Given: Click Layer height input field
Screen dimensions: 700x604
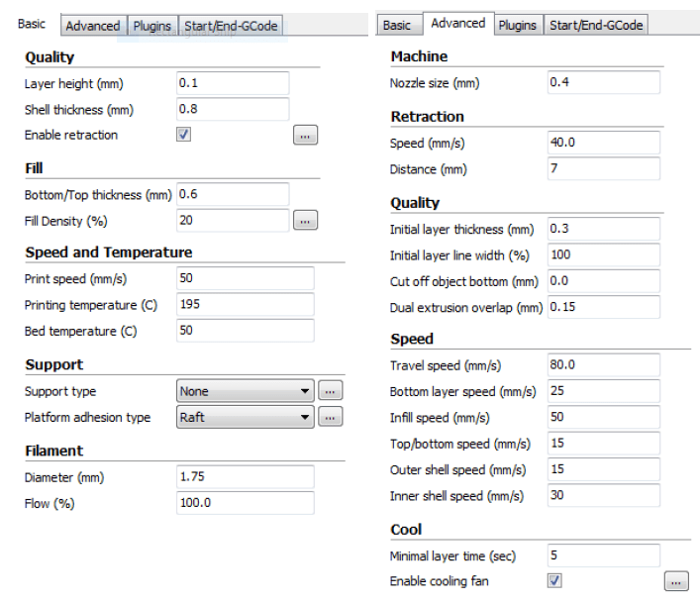Looking at the screenshot, I should [x=233, y=83].
